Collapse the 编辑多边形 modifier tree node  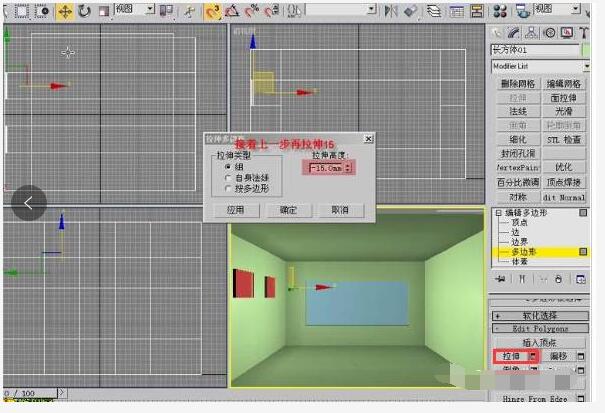point(499,213)
